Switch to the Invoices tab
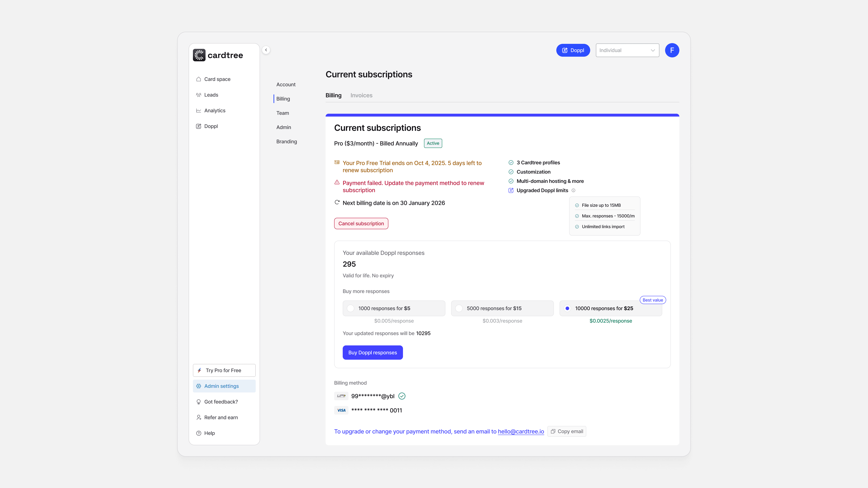Image resolution: width=868 pixels, height=488 pixels. 361,95
